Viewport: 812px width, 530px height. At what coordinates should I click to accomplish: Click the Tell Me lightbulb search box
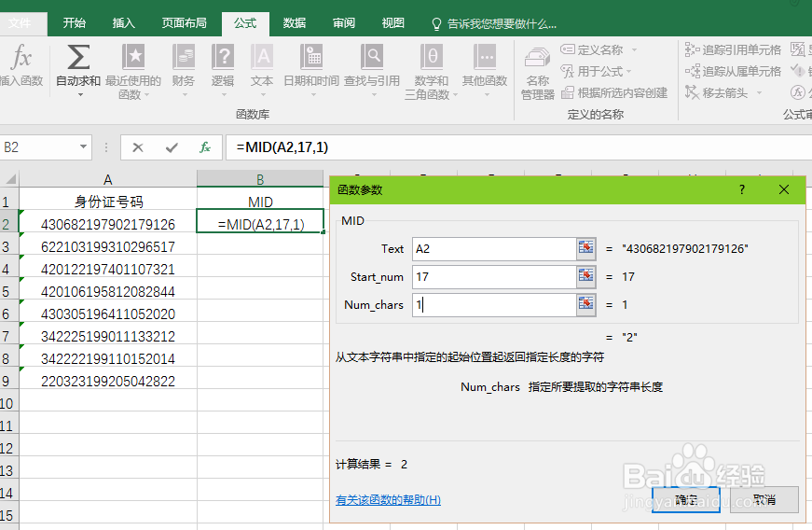494,24
